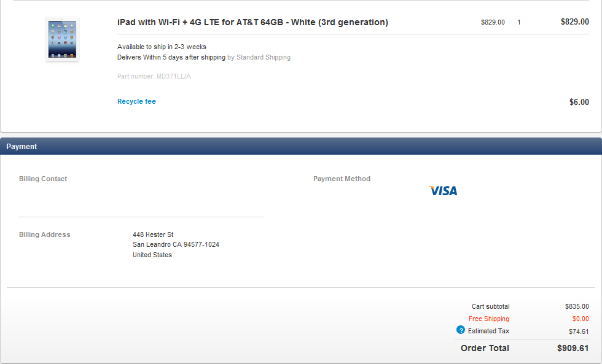Click the part number MD371LL/A text

click(154, 77)
